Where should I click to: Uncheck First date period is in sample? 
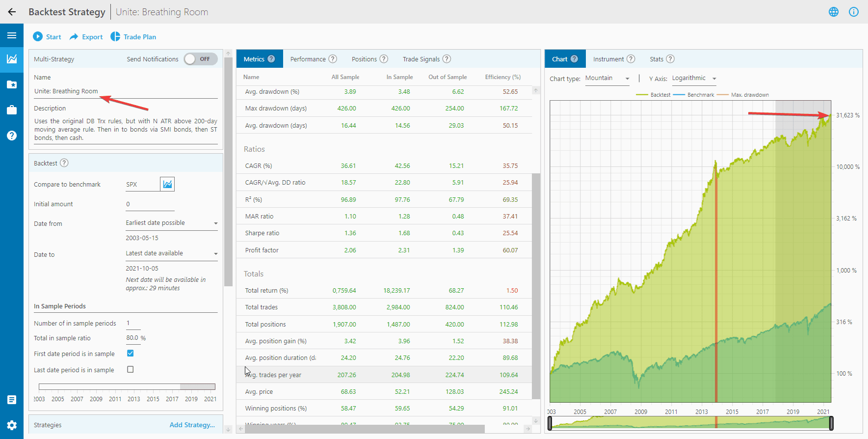[131, 353]
